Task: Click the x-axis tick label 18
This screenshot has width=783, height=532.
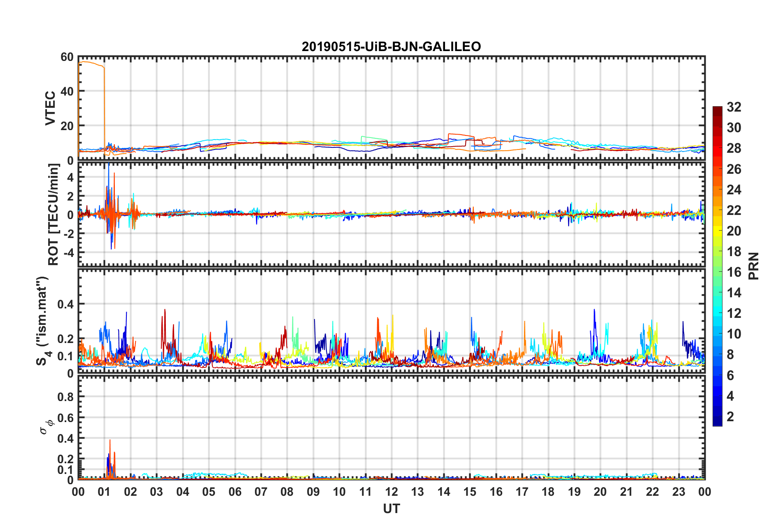Action: coord(548,492)
